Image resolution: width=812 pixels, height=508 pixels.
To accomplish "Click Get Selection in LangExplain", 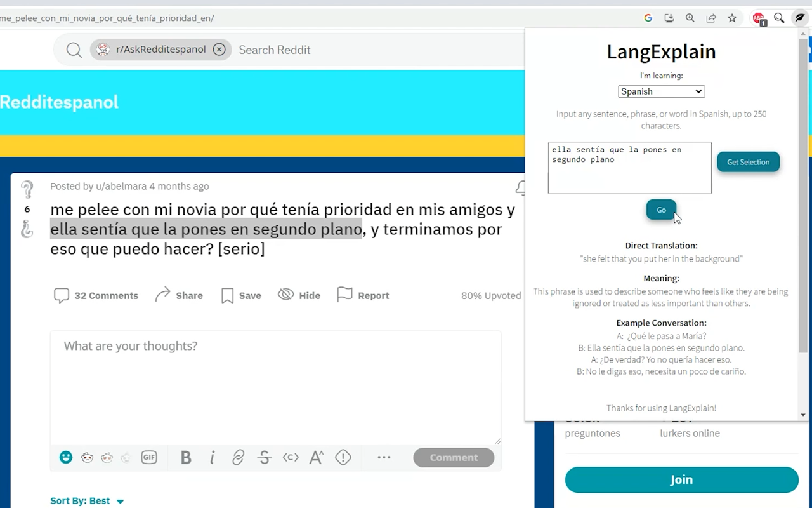I will [748, 162].
